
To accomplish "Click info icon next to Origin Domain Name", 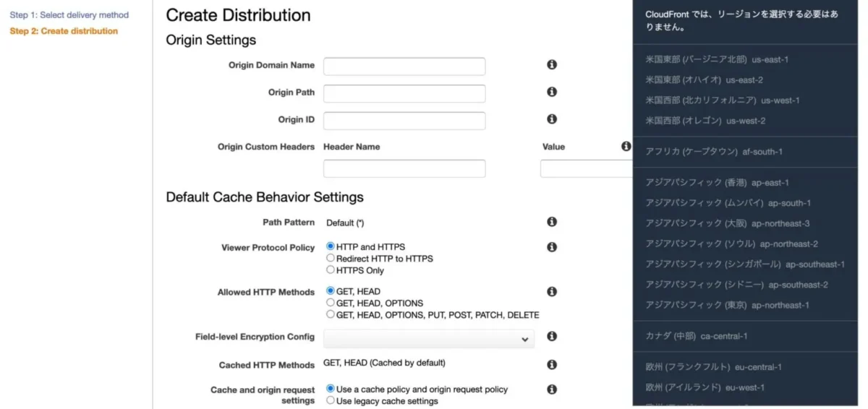I will click(x=552, y=65).
